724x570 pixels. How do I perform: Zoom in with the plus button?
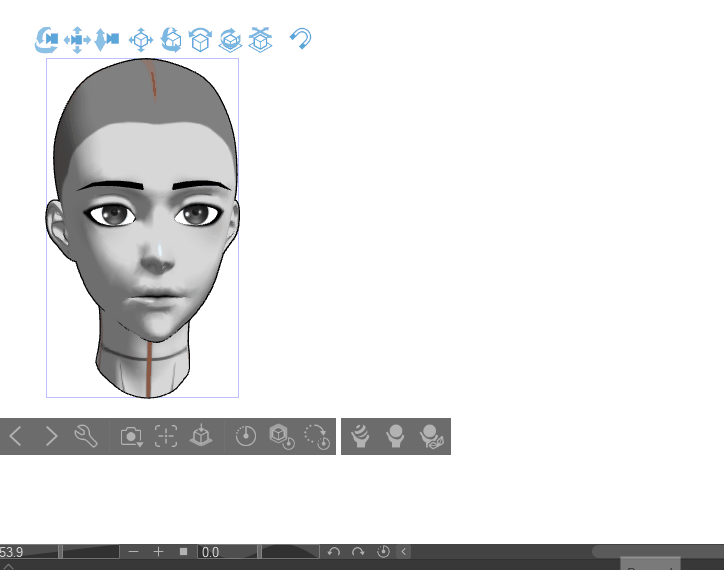coord(158,552)
